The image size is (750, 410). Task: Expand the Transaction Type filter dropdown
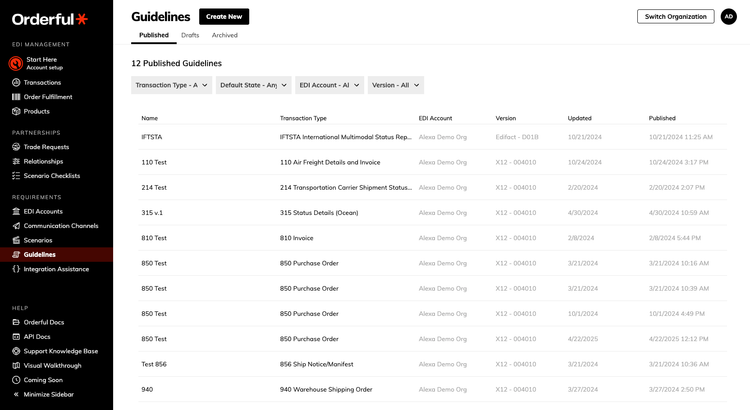172,86
